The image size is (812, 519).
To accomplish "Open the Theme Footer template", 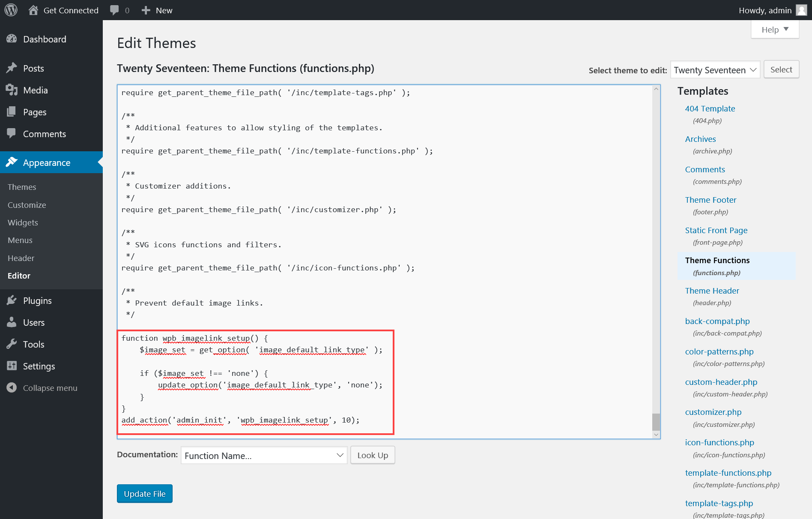I will pos(710,200).
